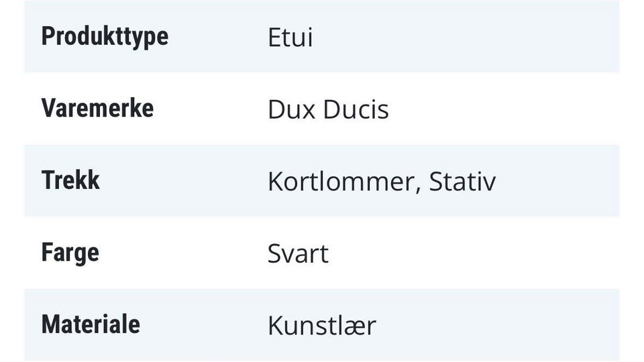The width and height of the screenshot is (644, 362).
Task: Click the gap between Trekk and Kortlommer
Action: click(182, 182)
